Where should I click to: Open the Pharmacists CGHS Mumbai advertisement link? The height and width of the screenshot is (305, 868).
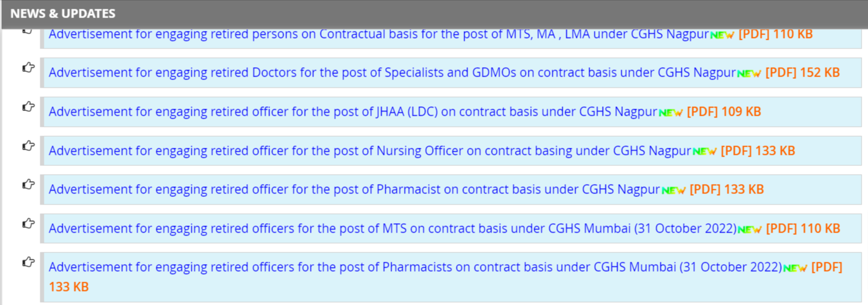coord(415,267)
